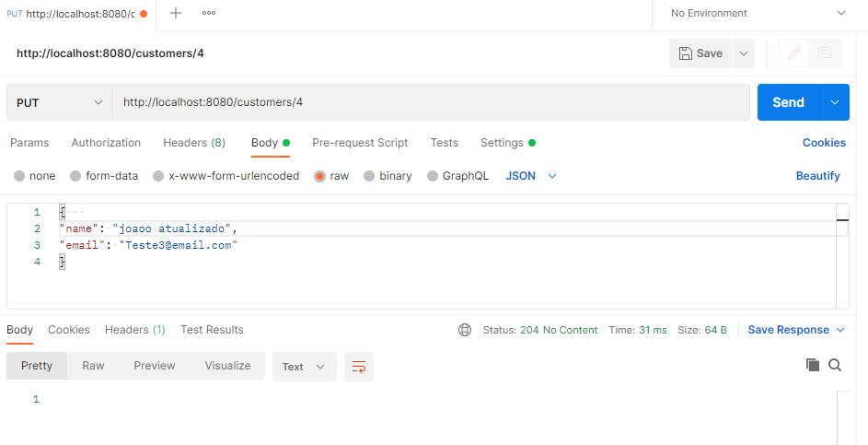Switch response view to Raw
Screen dimensions: 868x445
(x=93, y=366)
